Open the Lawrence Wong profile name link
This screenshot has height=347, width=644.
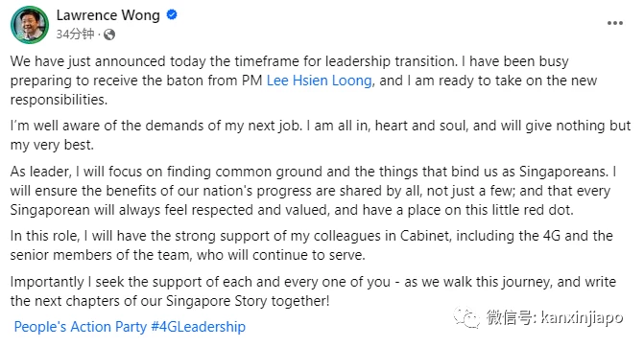(108, 15)
